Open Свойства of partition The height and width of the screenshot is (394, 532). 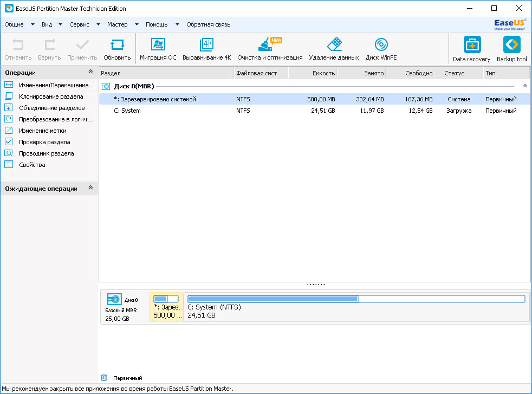tap(25, 165)
